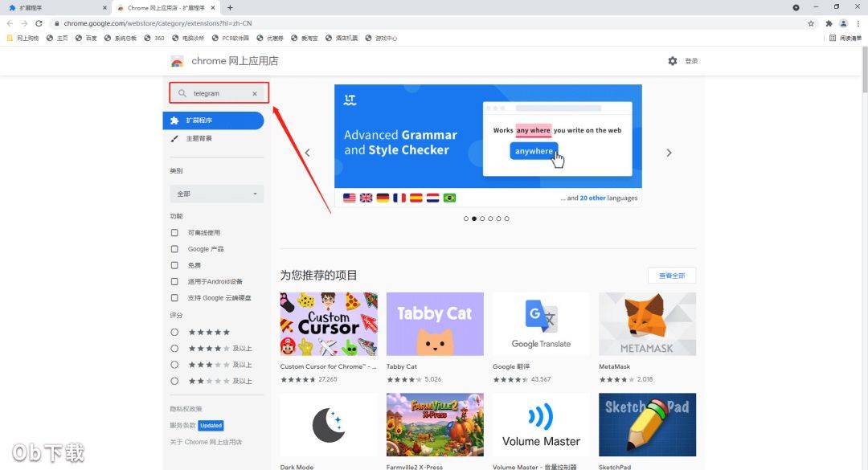Jump to the third carousel dot
The height and width of the screenshot is (470, 868).
[x=482, y=219]
